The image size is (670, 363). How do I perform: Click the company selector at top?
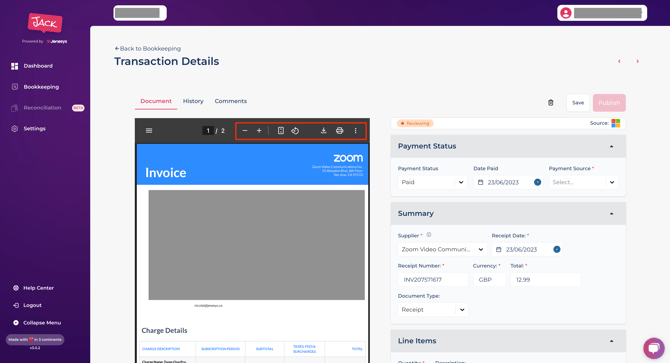coord(140,13)
